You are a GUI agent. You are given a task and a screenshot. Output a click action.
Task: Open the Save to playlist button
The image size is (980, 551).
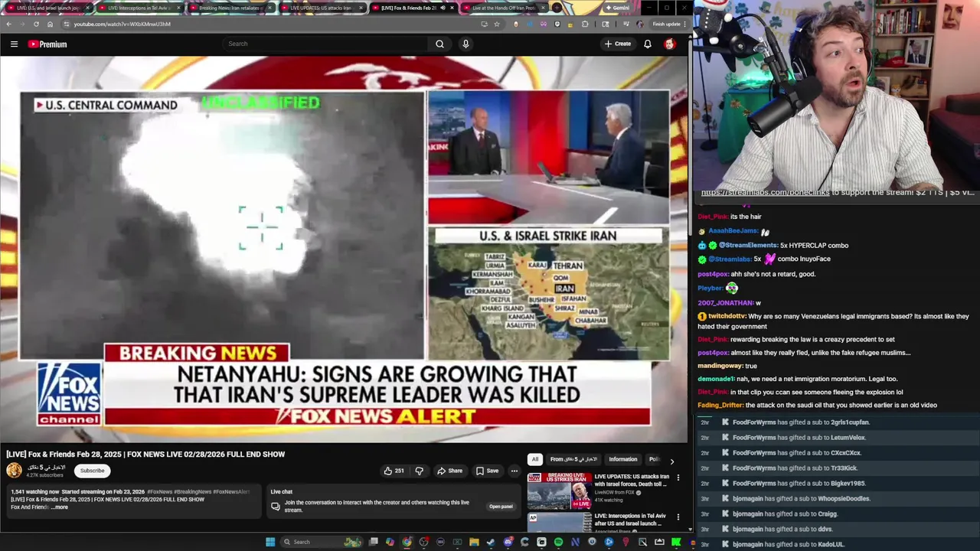tap(487, 471)
